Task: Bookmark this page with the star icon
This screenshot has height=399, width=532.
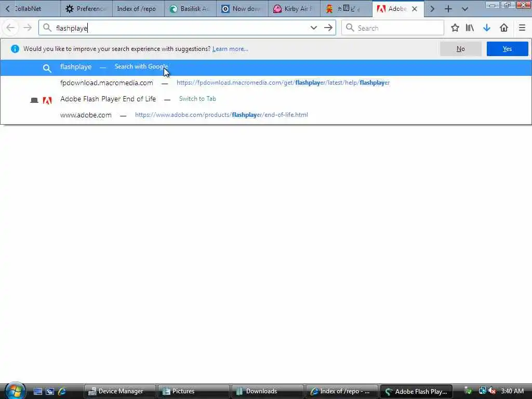Action: [x=455, y=28]
